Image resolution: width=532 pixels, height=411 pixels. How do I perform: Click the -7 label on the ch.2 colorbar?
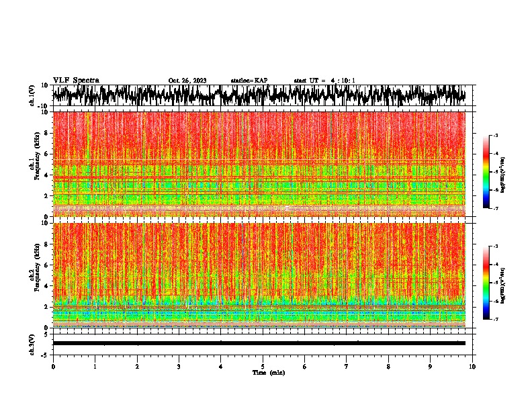pos(496,320)
